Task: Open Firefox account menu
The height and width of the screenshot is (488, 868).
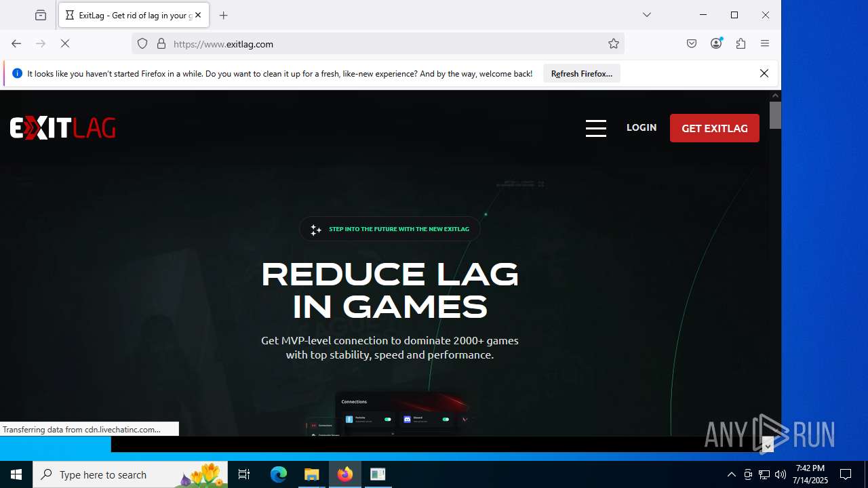Action: (716, 43)
